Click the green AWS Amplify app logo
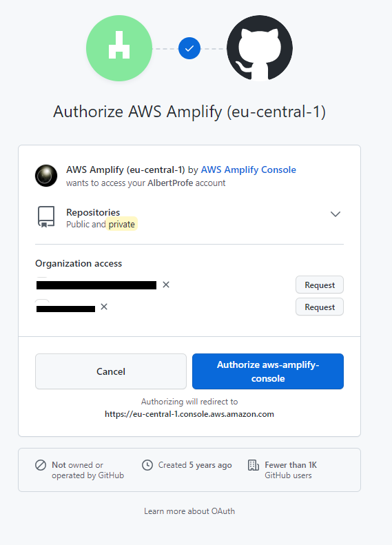This screenshot has width=392, height=545. (119, 48)
